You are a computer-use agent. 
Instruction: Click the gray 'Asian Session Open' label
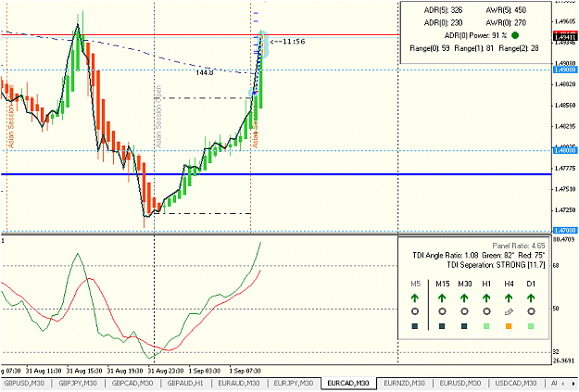[158, 117]
